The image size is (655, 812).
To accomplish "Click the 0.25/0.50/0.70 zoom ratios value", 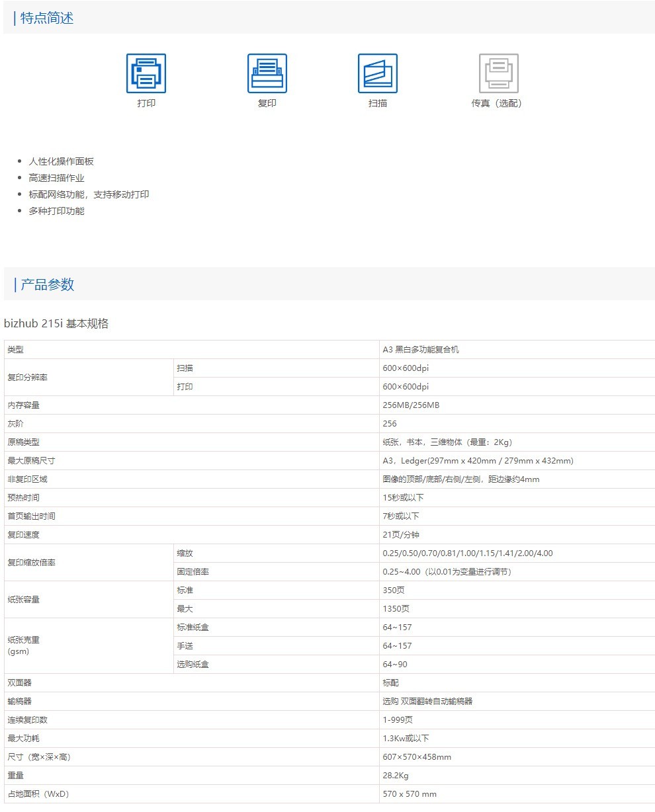I will 468,553.
